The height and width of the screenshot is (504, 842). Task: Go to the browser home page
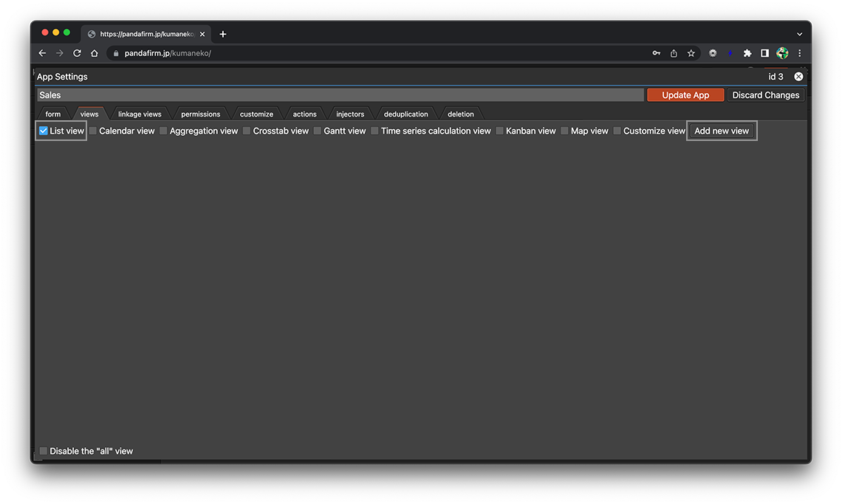tap(95, 53)
